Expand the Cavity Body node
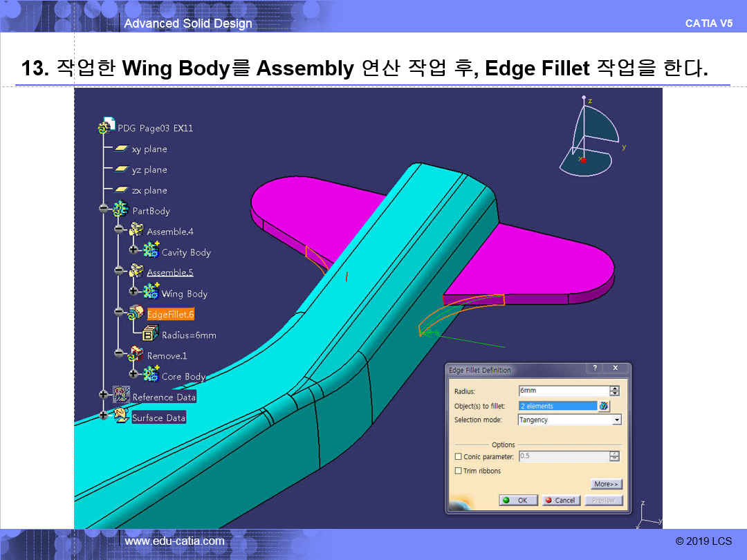The height and width of the screenshot is (560, 747). (133, 252)
